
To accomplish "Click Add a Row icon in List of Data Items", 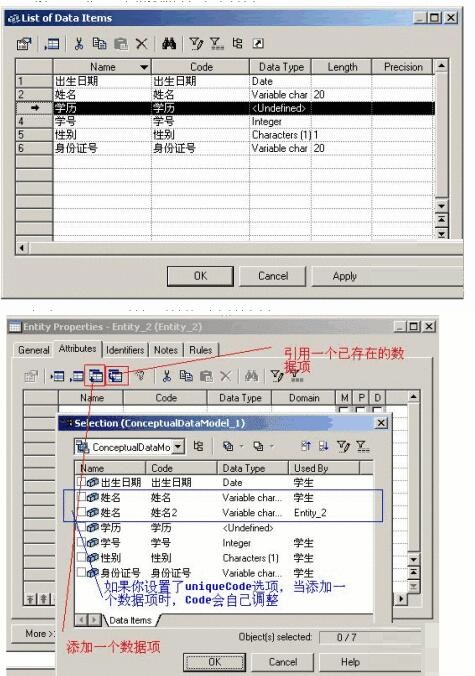I will pyautogui.click(x=52, y=44).
